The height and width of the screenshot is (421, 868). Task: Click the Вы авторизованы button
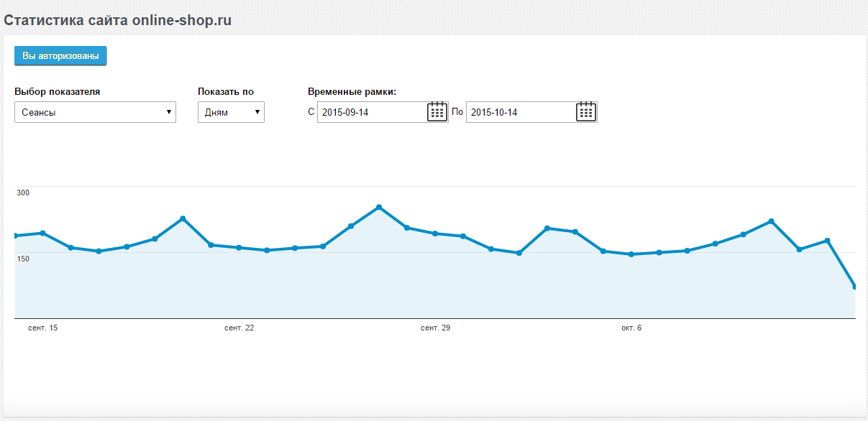[x=60, y=55]
